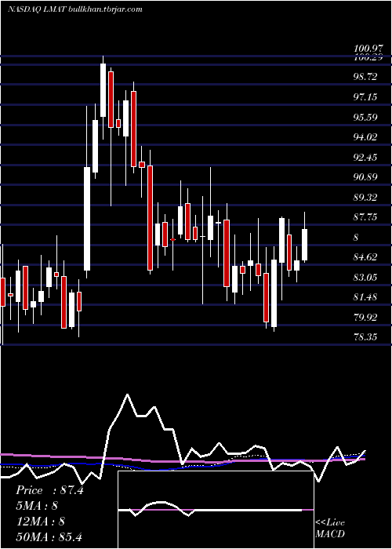The image size is (392, 549).
Task: Select the 79.92 price axis label
Action: pyautogui.click(x=365, y=318)
